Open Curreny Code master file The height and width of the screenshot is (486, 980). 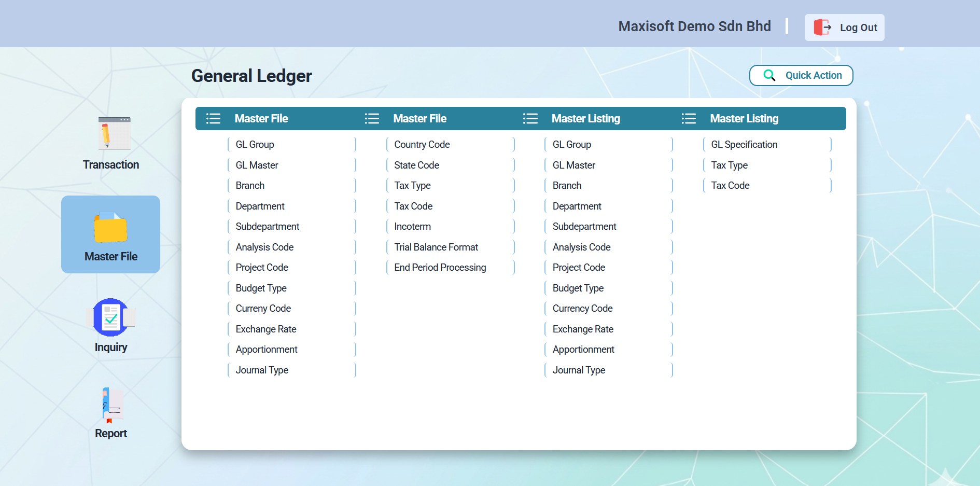pos(292,308)
